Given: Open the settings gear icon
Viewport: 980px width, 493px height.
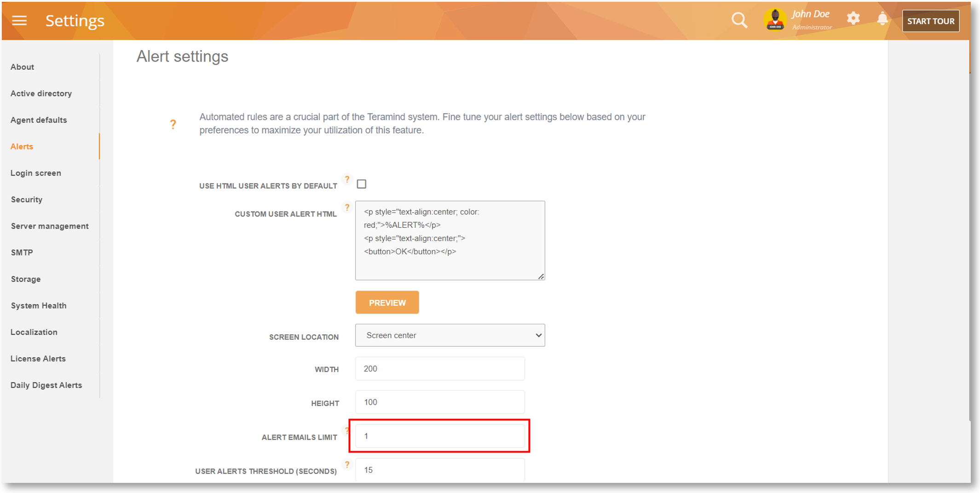Looking at the screenshot, I should [853, 19].
